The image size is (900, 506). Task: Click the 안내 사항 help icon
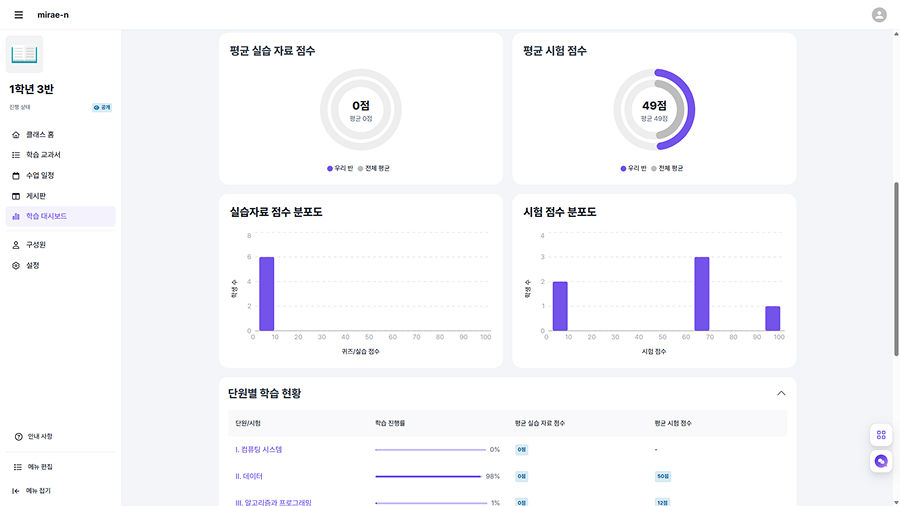coord(18,437)
